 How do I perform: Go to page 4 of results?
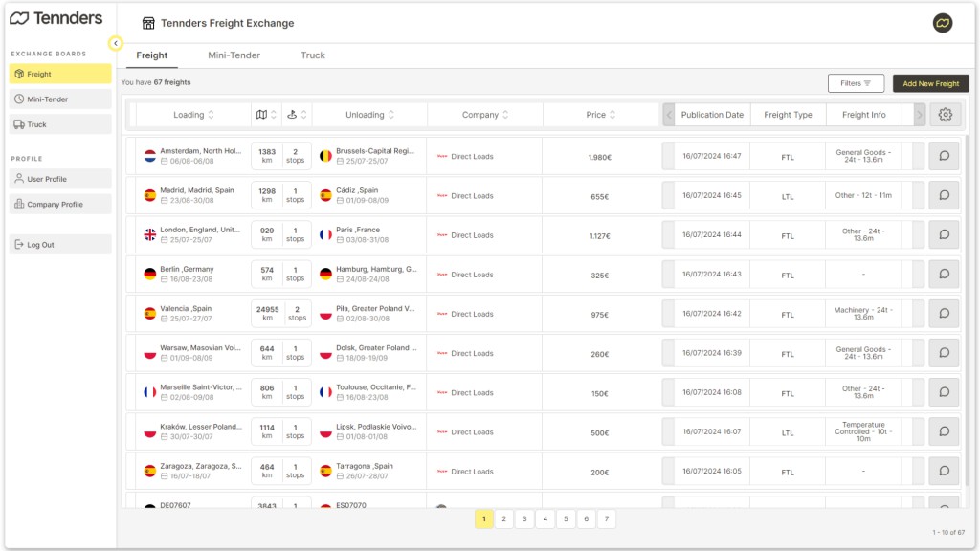pyautogui.click(x=545, y=518)
